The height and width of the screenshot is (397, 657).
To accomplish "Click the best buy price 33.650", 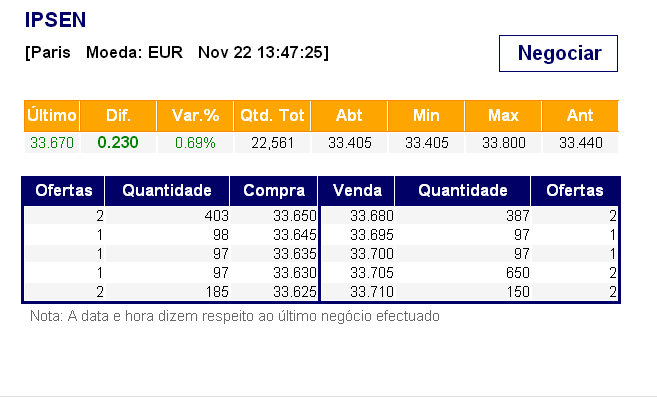I will tap(295, 215).
